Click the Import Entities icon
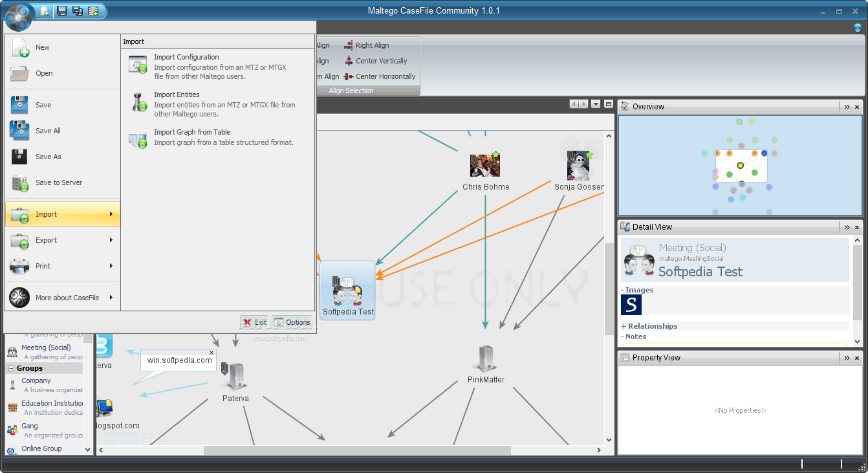The image size is (868, 473). coord(138,102)
